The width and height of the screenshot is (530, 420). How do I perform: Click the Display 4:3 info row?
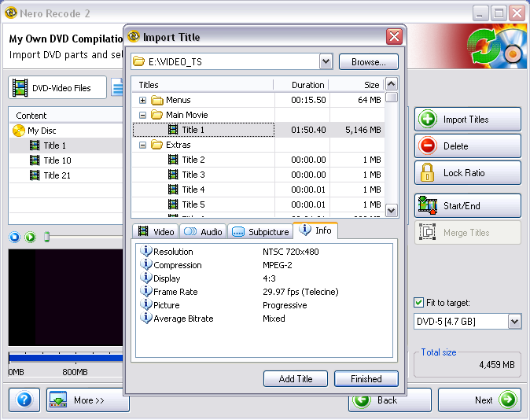point(263,278)
